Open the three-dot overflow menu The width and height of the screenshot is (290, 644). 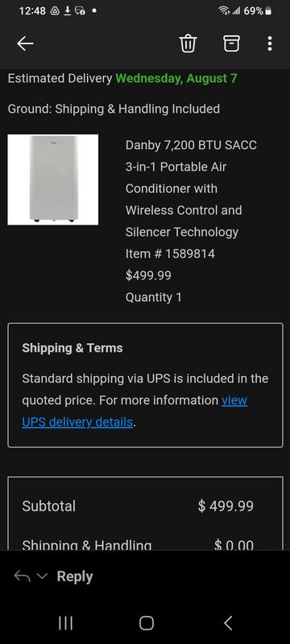(x=270, y=43)
